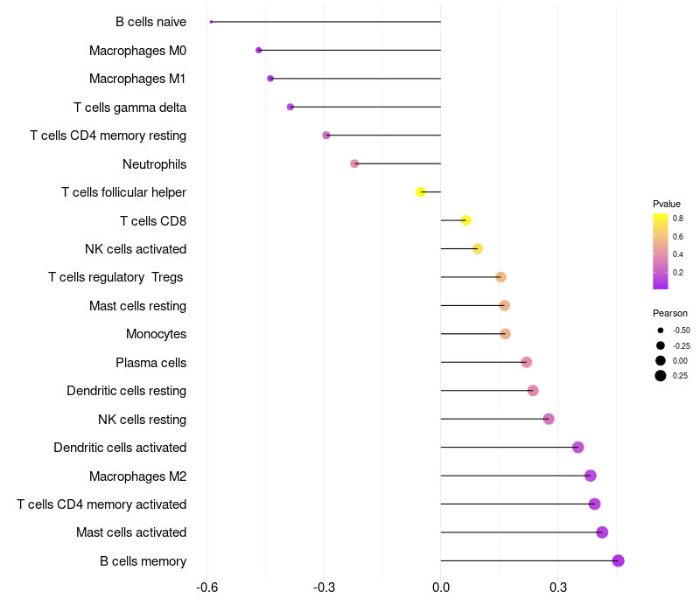
Task: Select the Neutrophils data point
Action: (x=354, y=163)
